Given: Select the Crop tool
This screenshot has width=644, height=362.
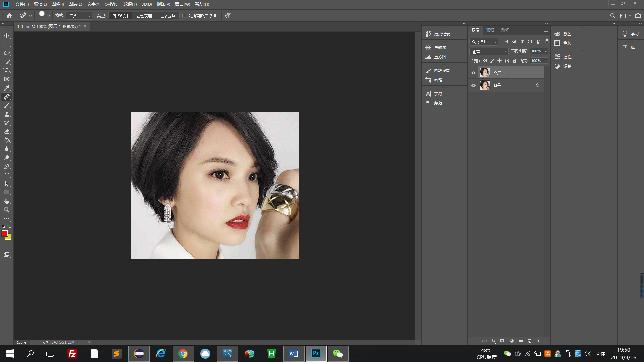Looking at the screenshot, I should coord(7,70).
